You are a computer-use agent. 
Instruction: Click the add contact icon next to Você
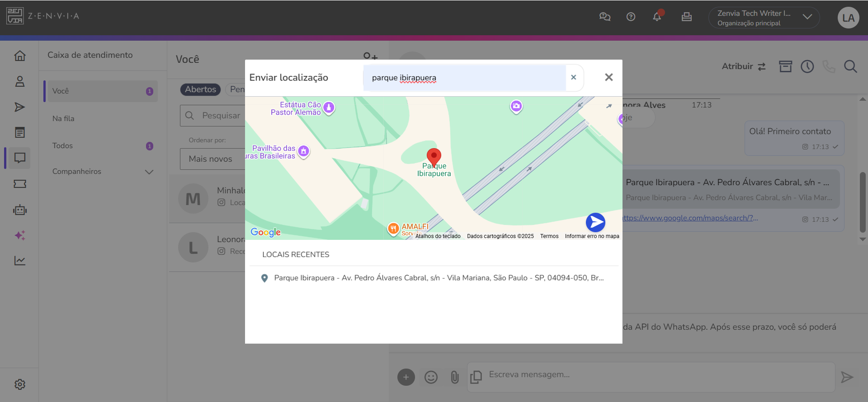point(370,56)
